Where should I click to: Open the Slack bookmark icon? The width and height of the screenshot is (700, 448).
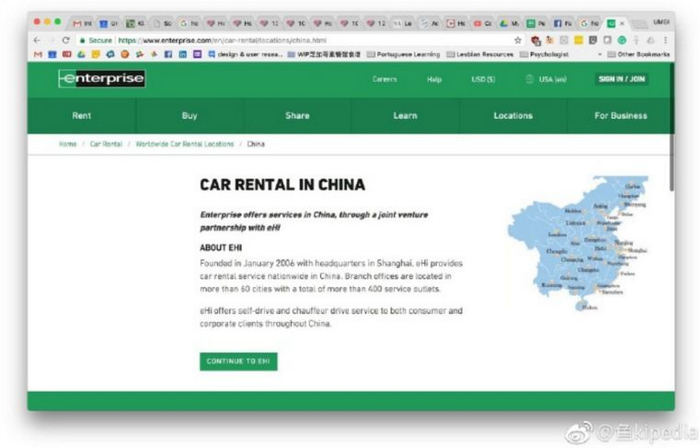(139, 54)
